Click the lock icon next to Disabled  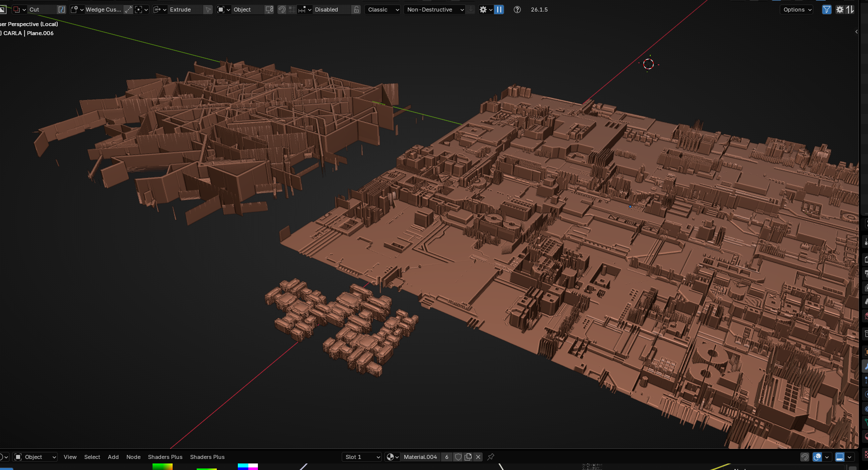point(356,10)
